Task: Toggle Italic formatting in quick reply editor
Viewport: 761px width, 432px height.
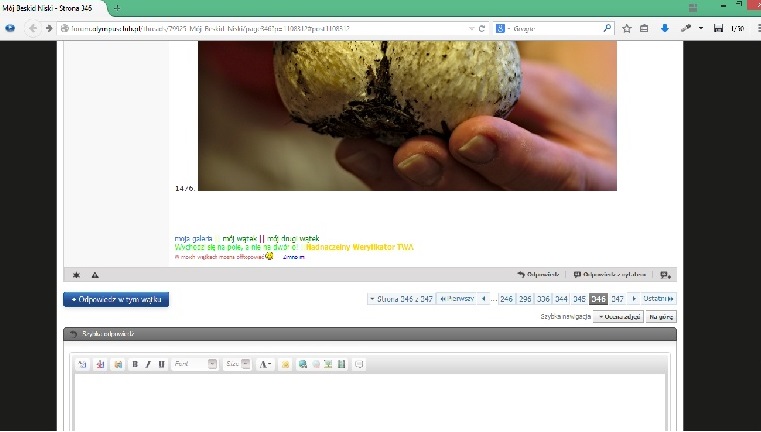Action: point(148,364)
